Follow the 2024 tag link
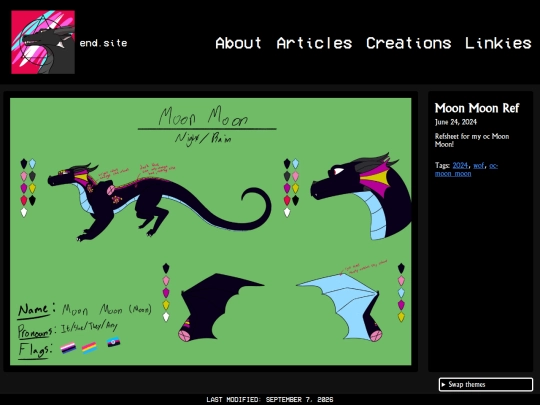 [460, 166]
